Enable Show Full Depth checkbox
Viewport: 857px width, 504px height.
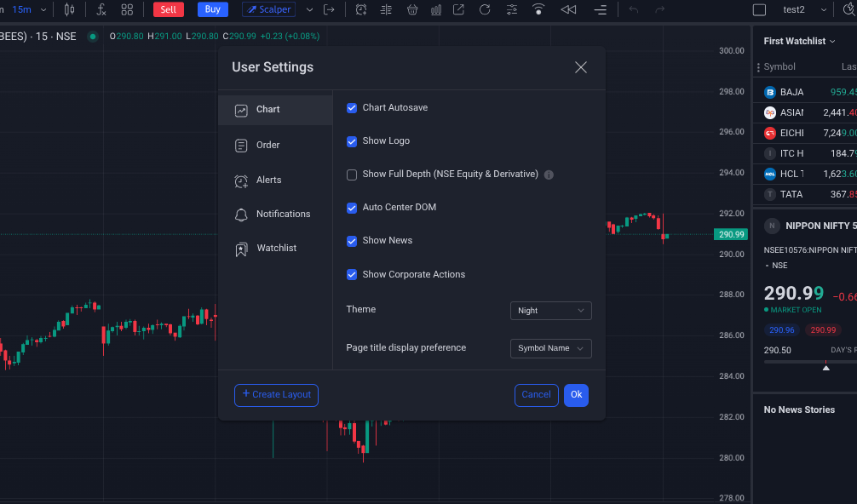[352, 175]
